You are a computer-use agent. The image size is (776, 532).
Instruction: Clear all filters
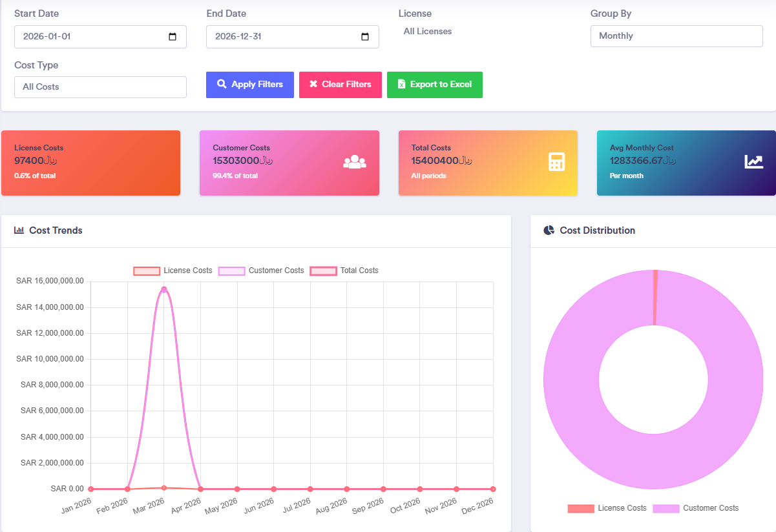341,85
